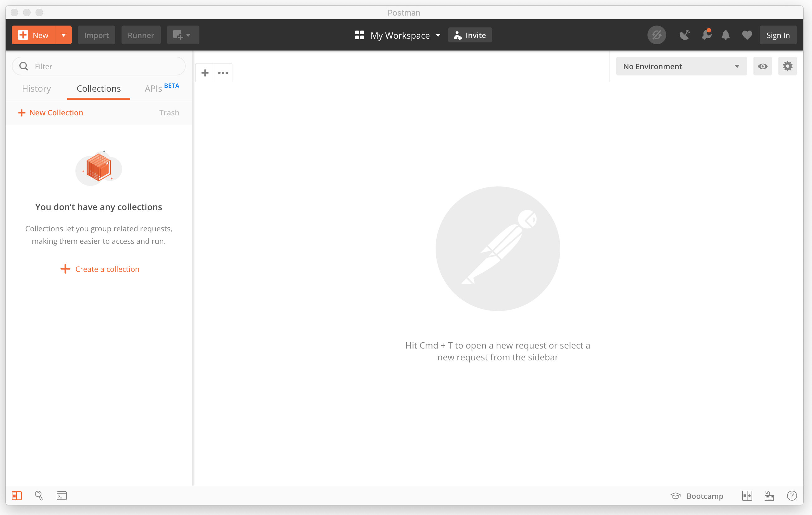Open the Help question mark icon

[792, 496]
